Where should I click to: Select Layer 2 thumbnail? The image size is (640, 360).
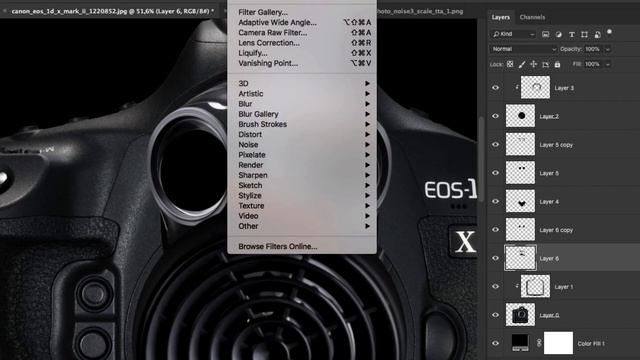pyautogui.click(x=520, y=116)
